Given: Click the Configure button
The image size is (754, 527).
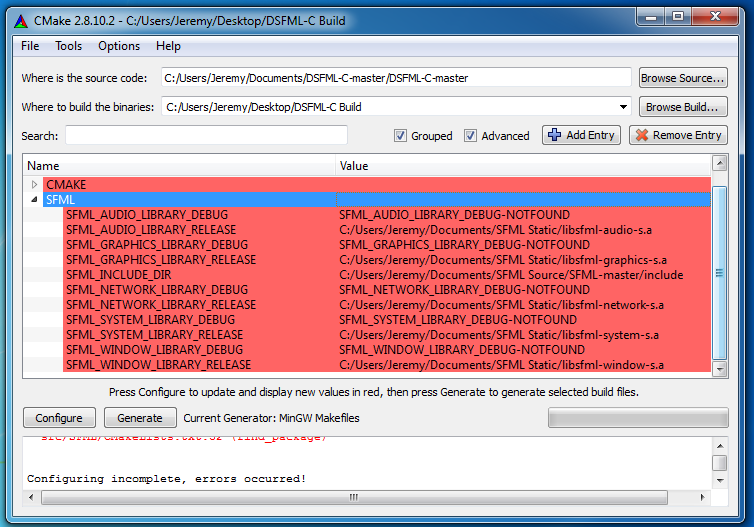Looking at the screenshot, I should click(59, 418).
